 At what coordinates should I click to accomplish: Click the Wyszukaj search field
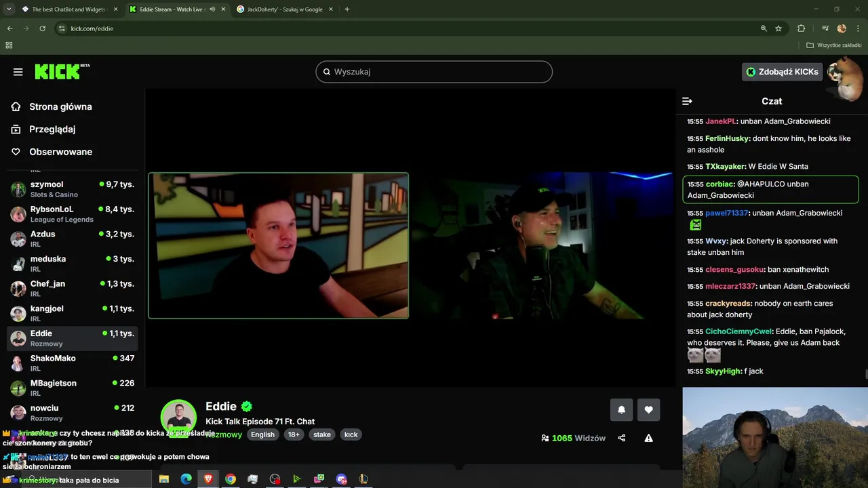(434, 72)
